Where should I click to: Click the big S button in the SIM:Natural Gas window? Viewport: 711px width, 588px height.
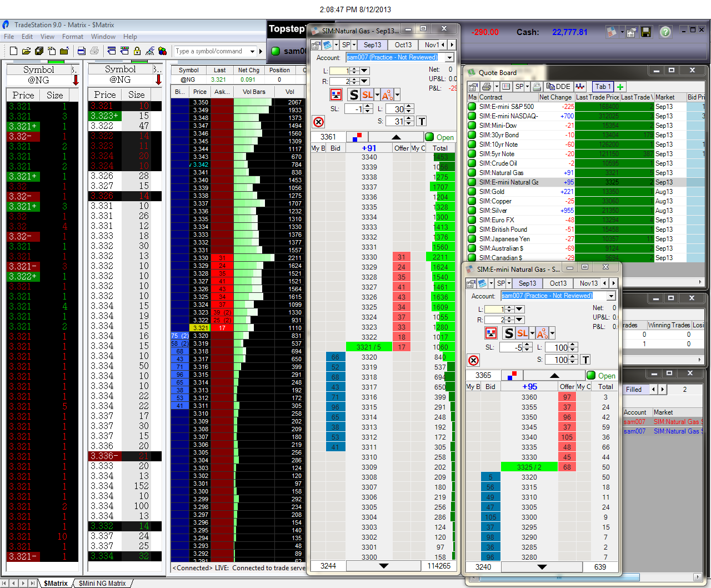point(354,94)
